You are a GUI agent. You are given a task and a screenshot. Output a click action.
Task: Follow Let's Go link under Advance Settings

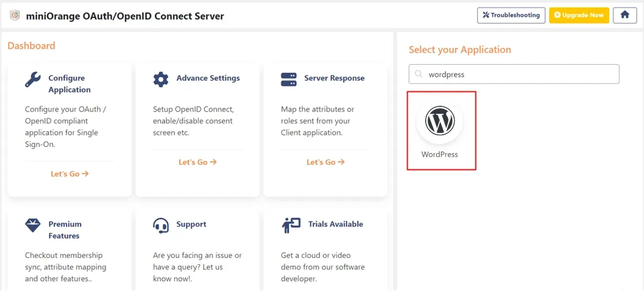tap(197, 162)
